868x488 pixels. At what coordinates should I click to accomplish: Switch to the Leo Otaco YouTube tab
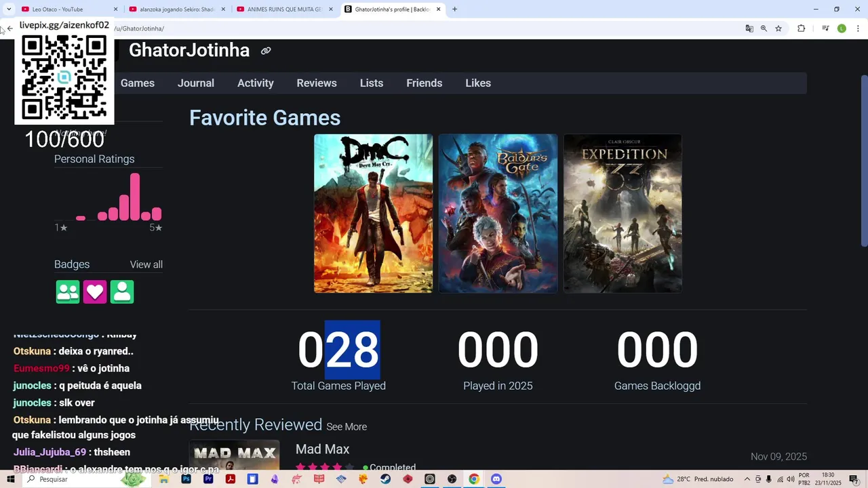tap(69, 9)
